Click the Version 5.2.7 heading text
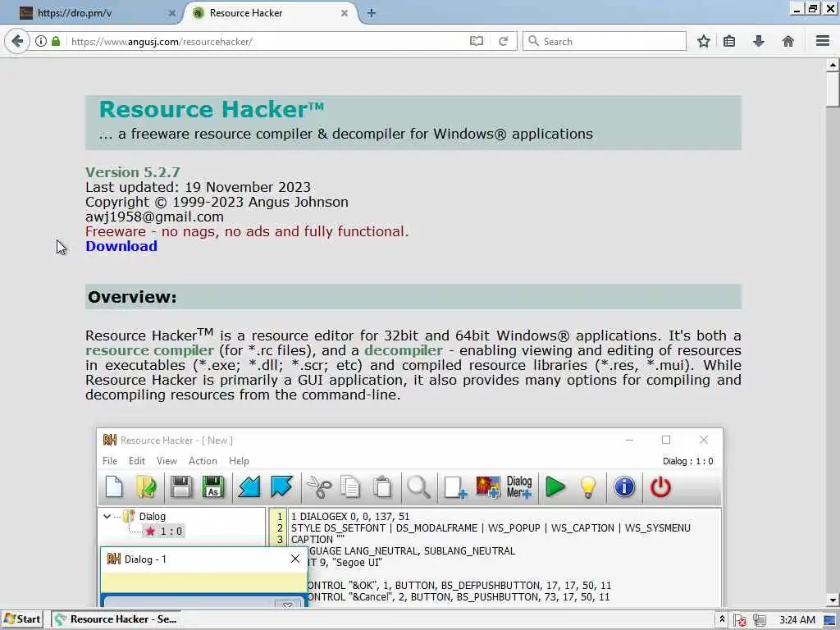This screenshot has width=840, height=630. pos(133,172)
